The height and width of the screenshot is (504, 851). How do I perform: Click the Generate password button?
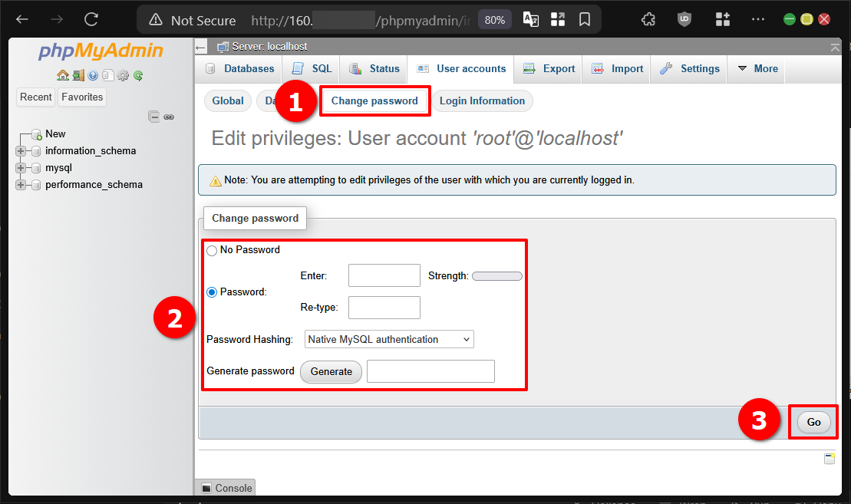point(331,371)
